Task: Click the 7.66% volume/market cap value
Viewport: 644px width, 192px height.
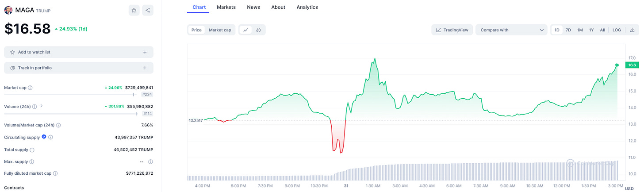Action: [x=147, y=125]
